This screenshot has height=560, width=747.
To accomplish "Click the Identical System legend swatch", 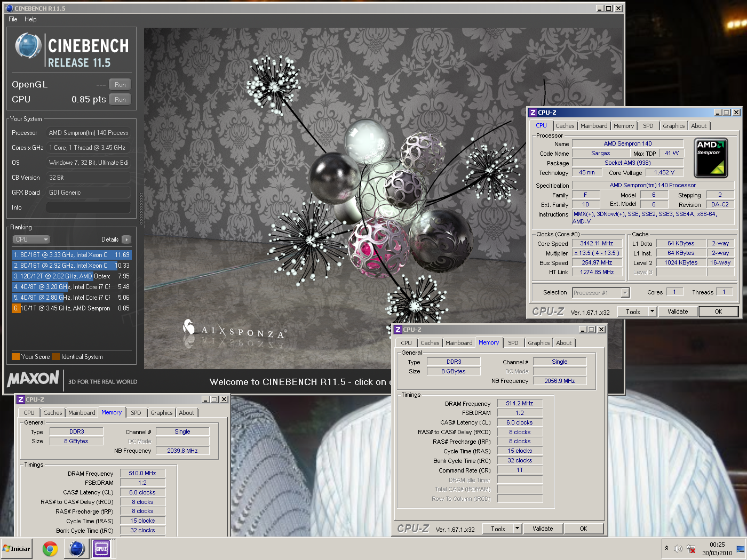I will (55, 357).
